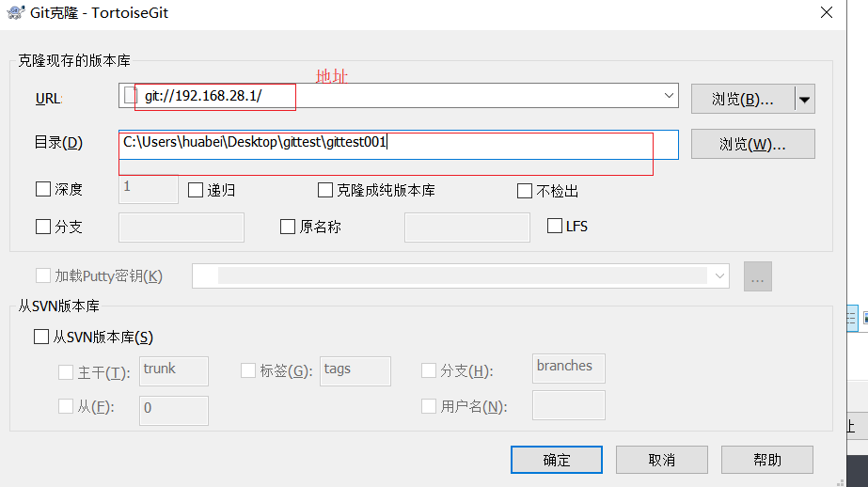Toggle the 分支 branch checkbox in clone options
868x487 pixels.
(x=43, y=227)
